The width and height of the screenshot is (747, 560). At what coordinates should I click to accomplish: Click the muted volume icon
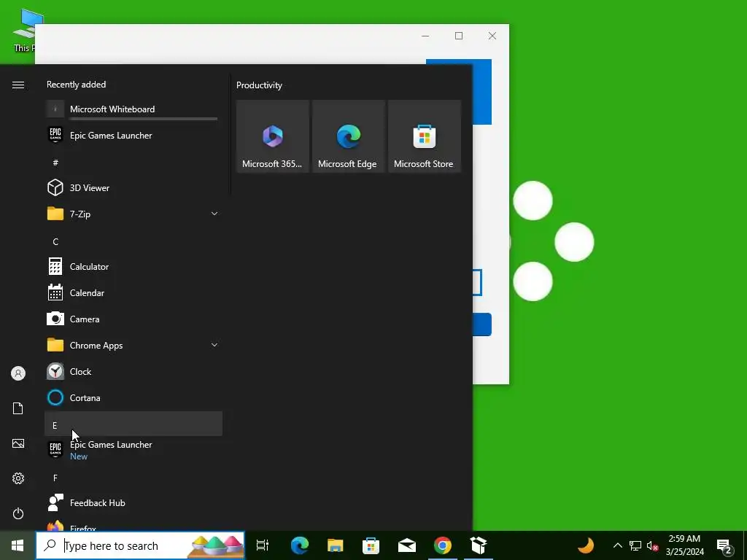tap(652, 545)
